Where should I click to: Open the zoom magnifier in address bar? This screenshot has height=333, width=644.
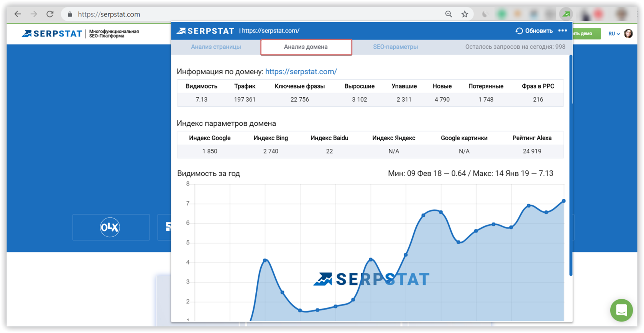(x=449, y=14)
